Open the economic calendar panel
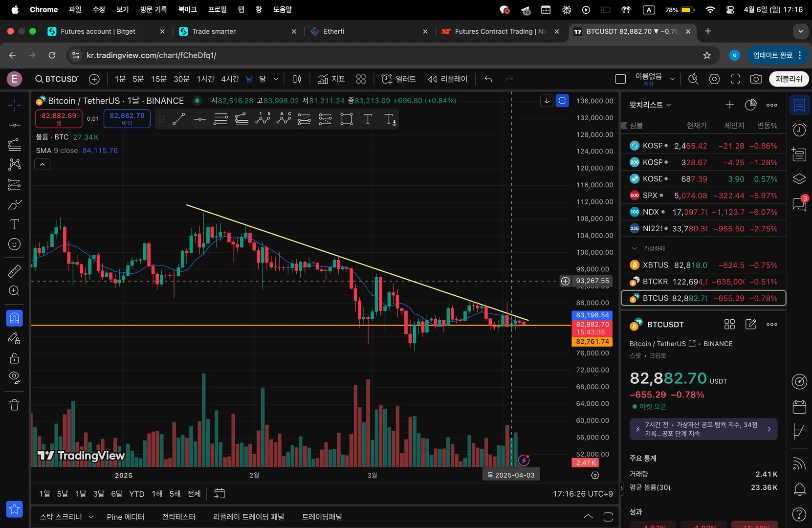The width and height of the screenshot is (812, 528). click(x=799, y=407)
